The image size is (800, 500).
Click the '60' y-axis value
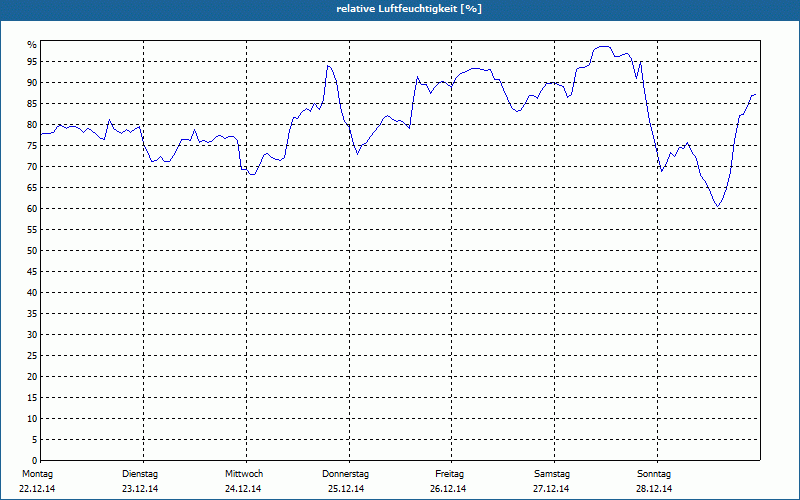point(32,209)
